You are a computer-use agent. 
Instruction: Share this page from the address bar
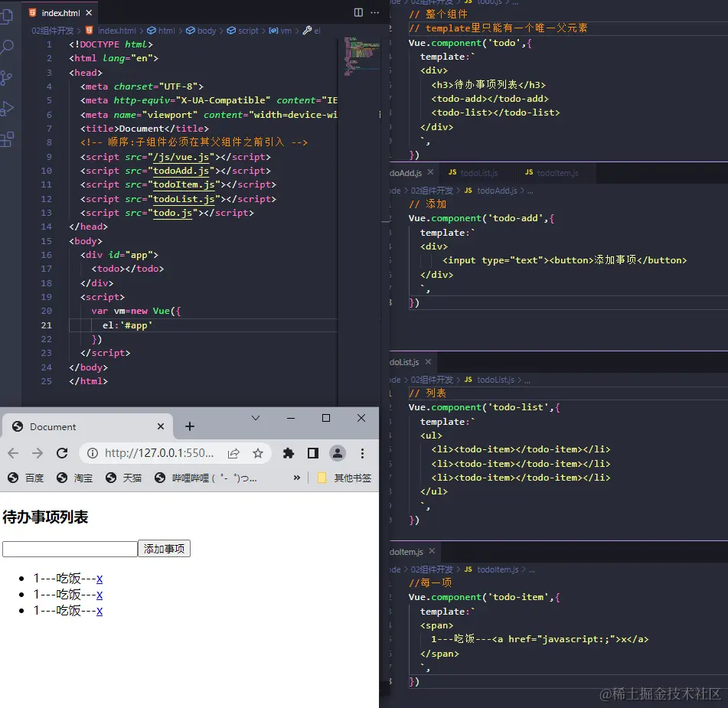[x=233, y=453]
